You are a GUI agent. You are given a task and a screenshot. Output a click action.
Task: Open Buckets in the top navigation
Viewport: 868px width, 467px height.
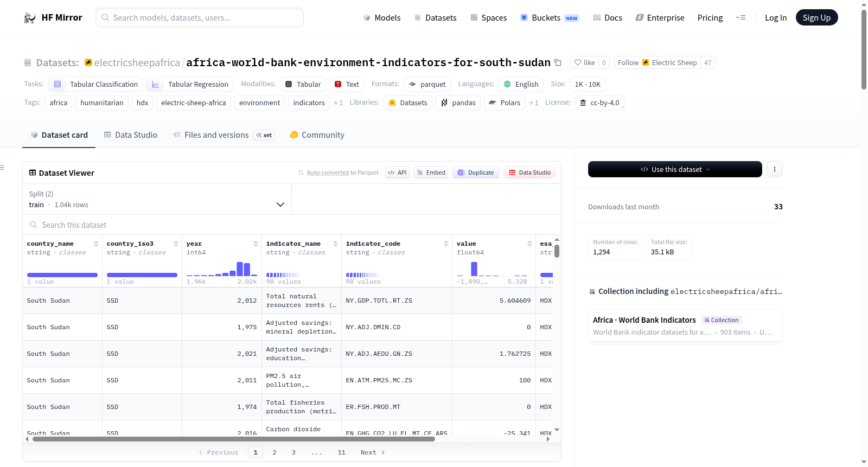[x=550, y=18]
